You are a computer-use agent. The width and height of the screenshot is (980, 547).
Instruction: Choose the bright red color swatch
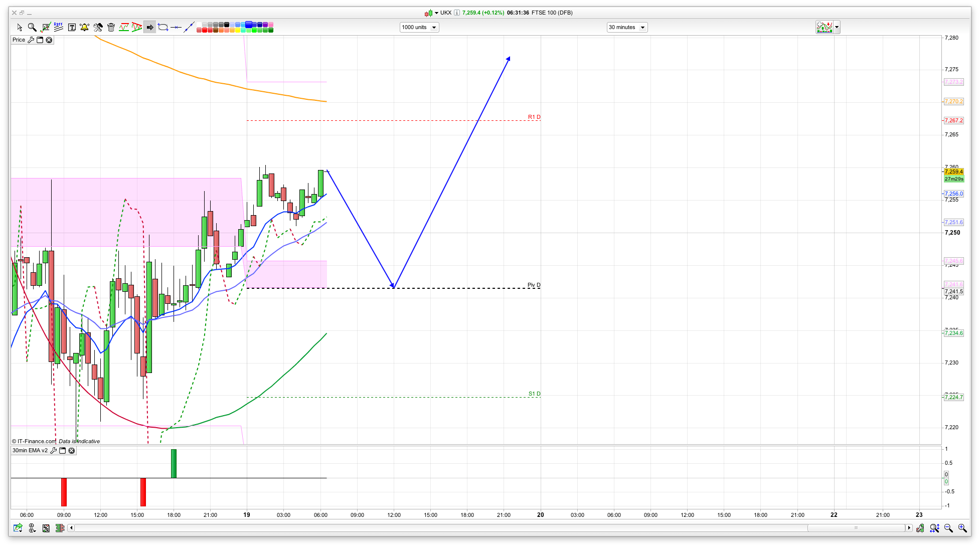point(205,30)
